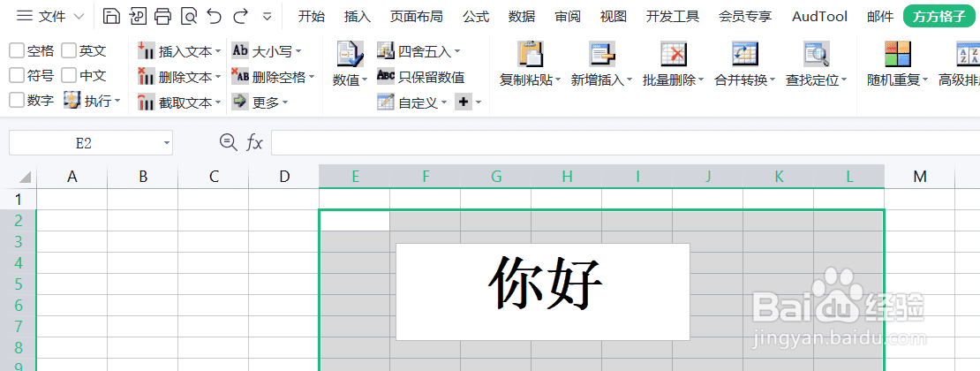Screen dimensions: 980x371
Task: Select row 5 header
Action: tap(19, 284)
